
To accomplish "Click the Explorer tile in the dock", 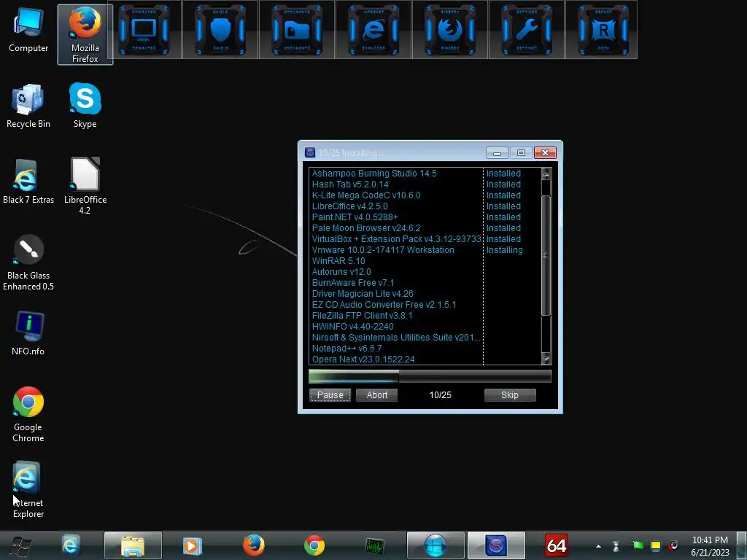I will [373, 29].
